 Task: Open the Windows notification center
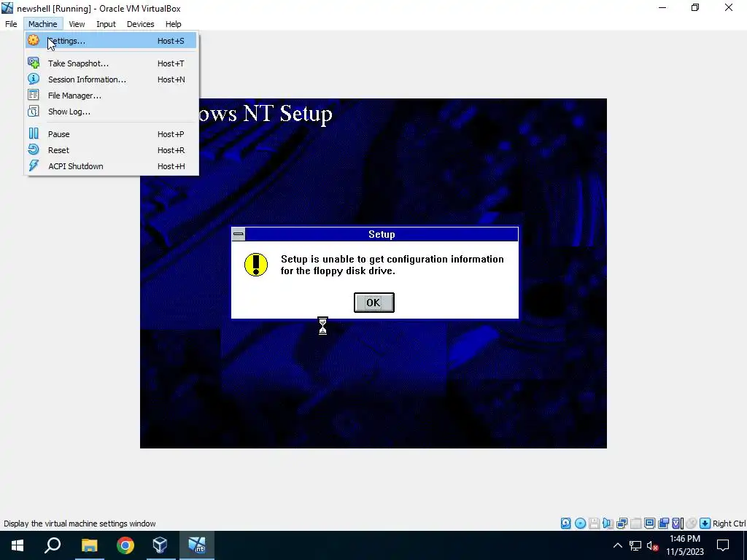[x=723, y=545]
